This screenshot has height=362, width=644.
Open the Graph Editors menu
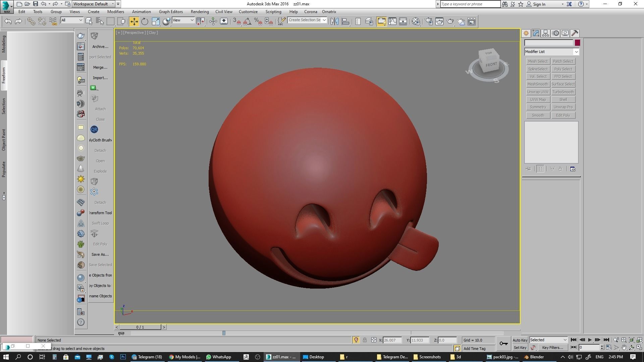(x=171, y=11)
